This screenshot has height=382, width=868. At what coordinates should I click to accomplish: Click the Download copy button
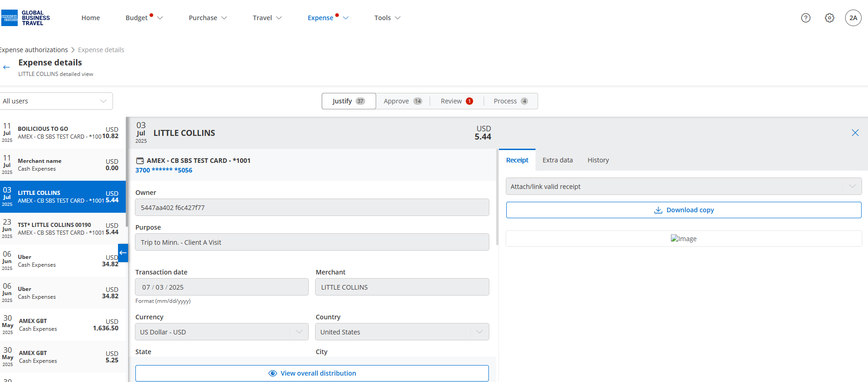pos(684,210)
